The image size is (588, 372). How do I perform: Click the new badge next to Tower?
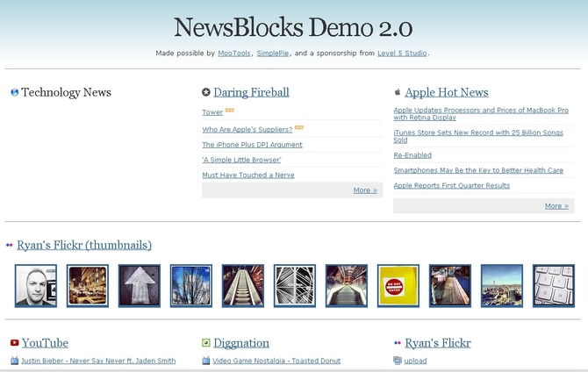pos(230,111)
